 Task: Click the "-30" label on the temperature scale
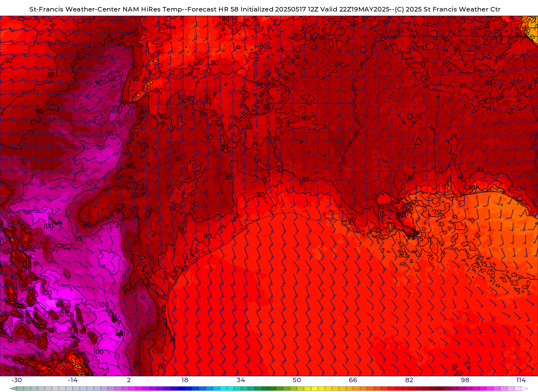pos(17,380)
